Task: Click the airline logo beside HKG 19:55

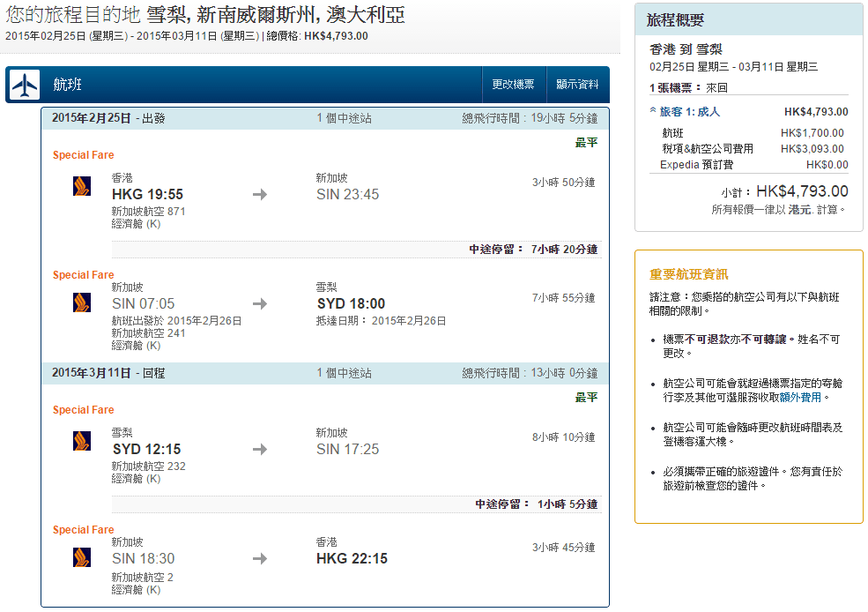Action: click(x=82, y=186)
